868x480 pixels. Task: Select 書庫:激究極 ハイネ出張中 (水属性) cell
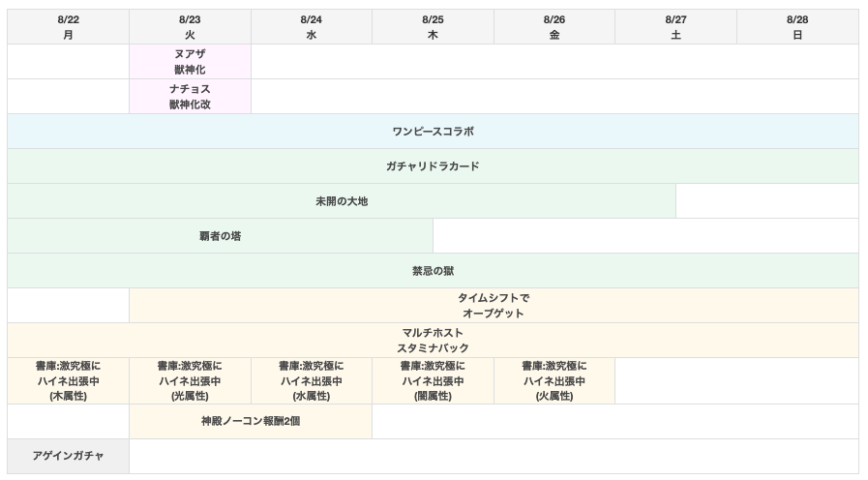(x=312, y=381)
